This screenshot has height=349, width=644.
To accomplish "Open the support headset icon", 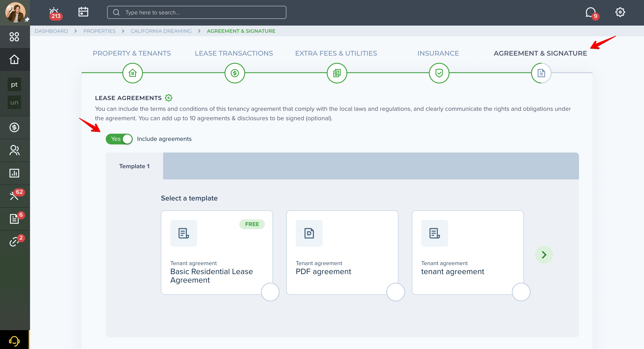I will pyautogui.click(x=14, y=341).
